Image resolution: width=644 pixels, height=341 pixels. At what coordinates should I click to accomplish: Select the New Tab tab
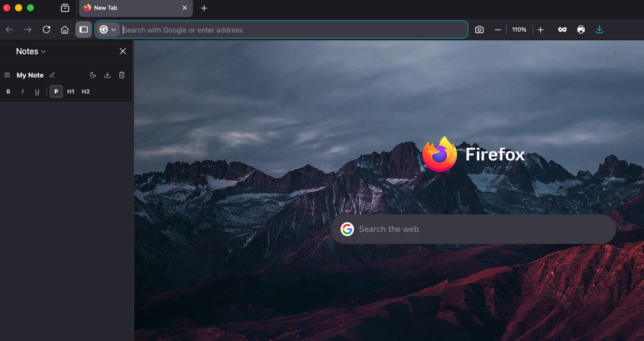click(x=136, y=8)
